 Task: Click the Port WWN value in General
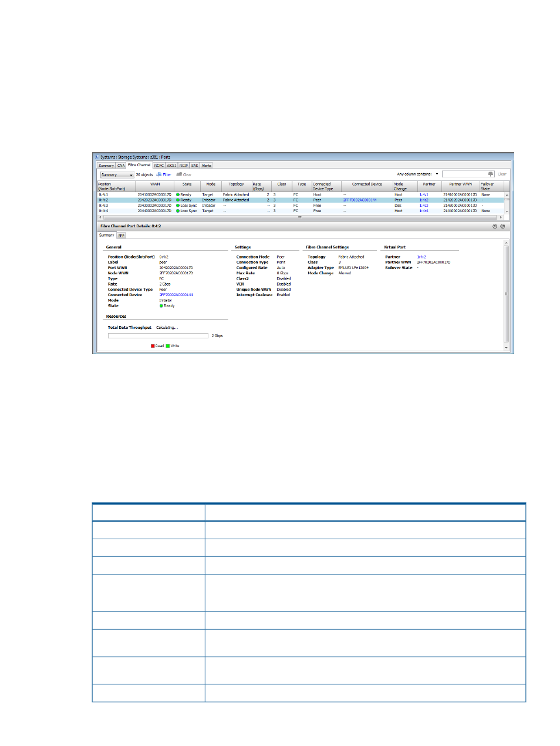[176, 268]
